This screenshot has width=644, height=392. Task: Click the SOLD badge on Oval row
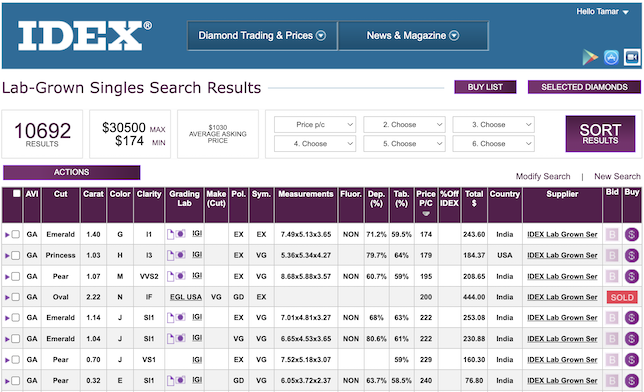622,297
